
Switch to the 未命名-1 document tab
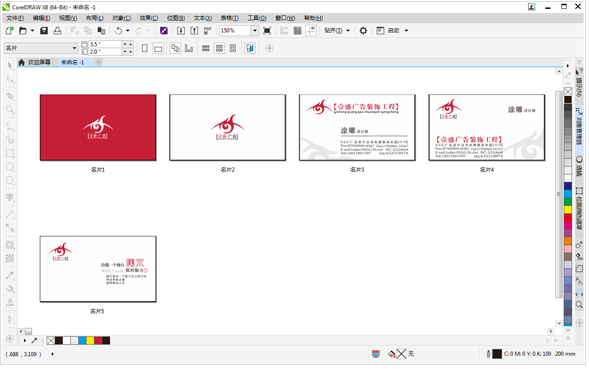tap(73, 62)
